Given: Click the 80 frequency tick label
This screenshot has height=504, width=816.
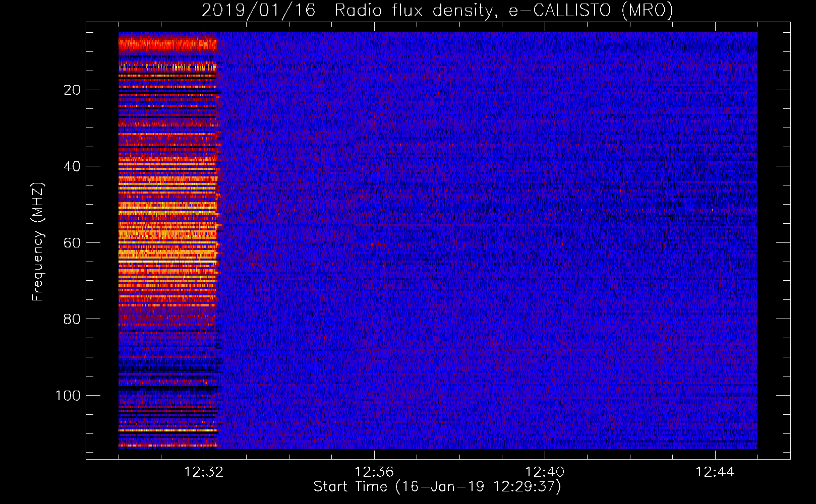Looking at the screenshot, I should 72,319.
